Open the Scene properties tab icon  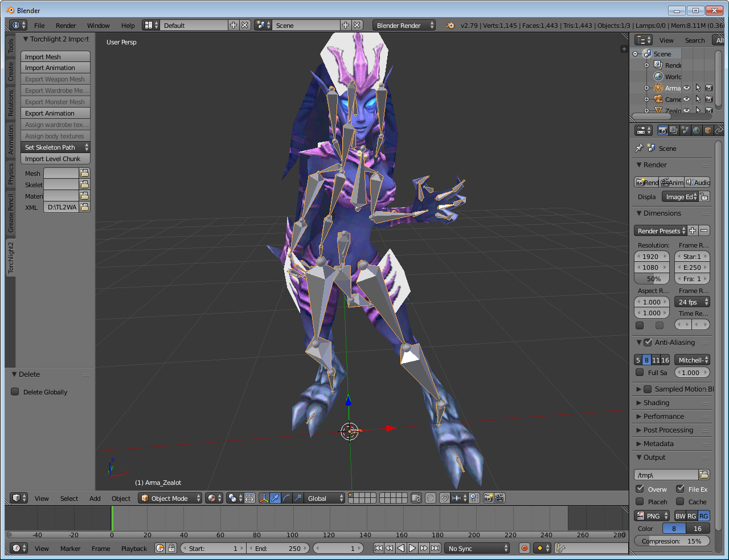tap(685, 130)
